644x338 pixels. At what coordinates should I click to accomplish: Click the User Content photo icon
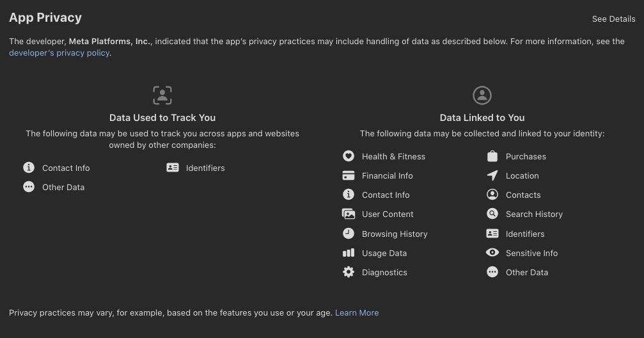point(349,214)
